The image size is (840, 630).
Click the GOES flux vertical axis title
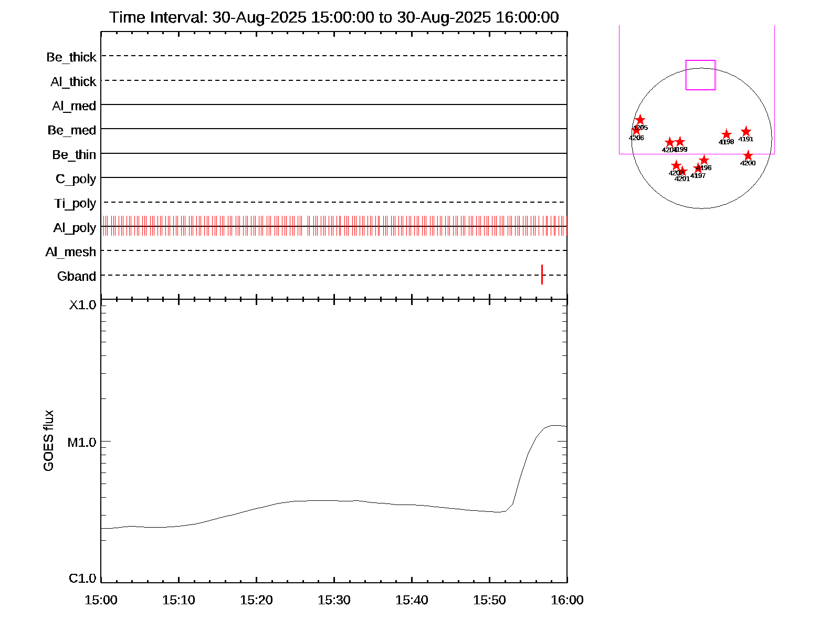pyautogui.click(x=48, y=440)
